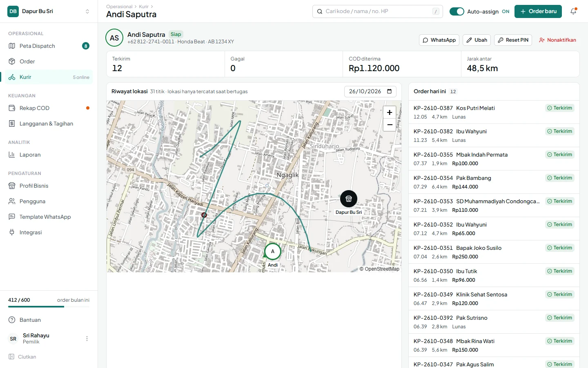
Task: Click the Peta Dispatch map icon
Action: coord(12,46)
